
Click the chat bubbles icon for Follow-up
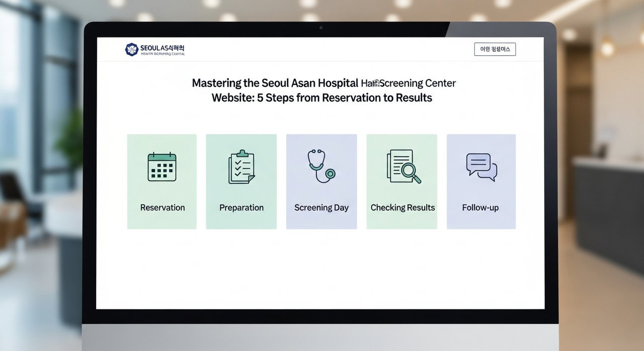point(481,167)
